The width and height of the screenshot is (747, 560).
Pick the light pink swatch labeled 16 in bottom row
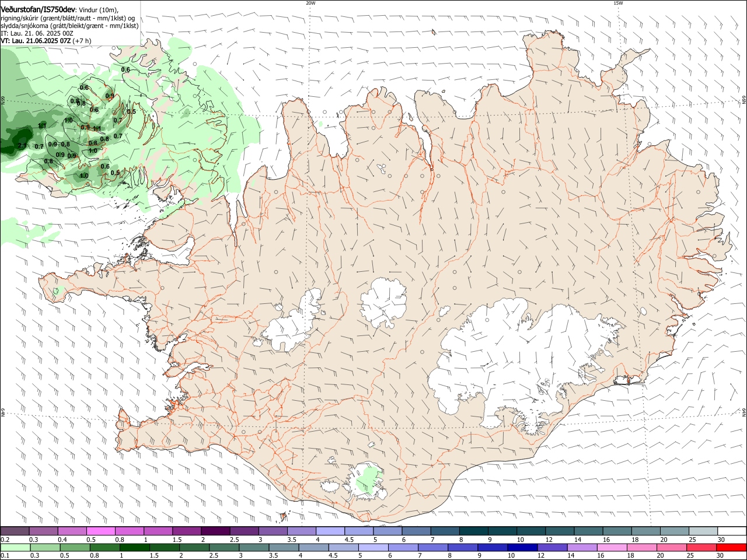pos(612,547)
